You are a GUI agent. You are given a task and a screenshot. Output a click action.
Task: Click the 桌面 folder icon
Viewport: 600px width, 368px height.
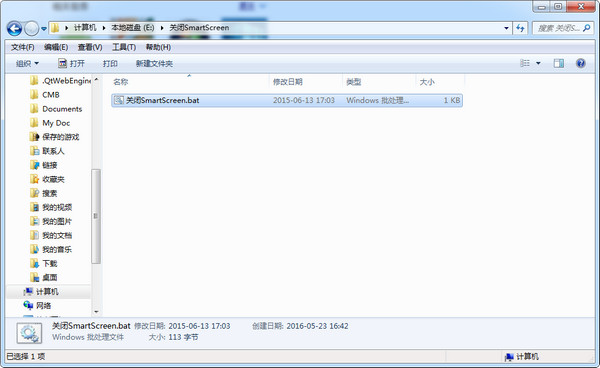[34, 277]
